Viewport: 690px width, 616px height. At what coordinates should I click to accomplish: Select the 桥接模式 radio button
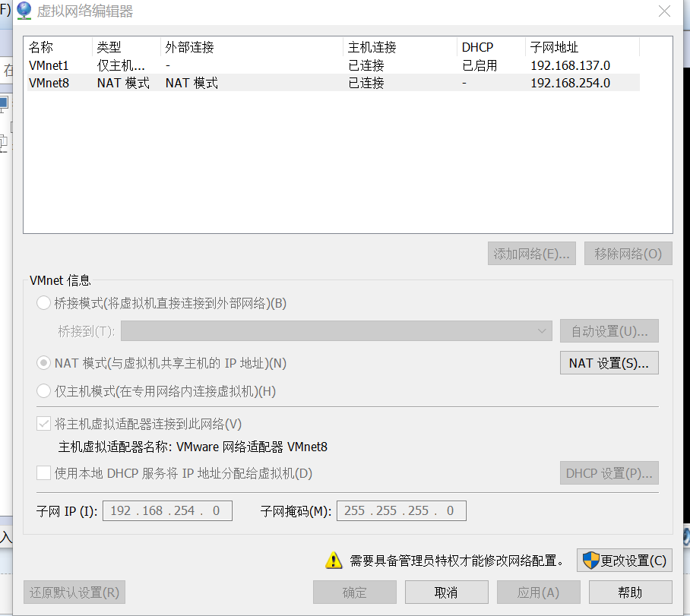pos(43,303)
